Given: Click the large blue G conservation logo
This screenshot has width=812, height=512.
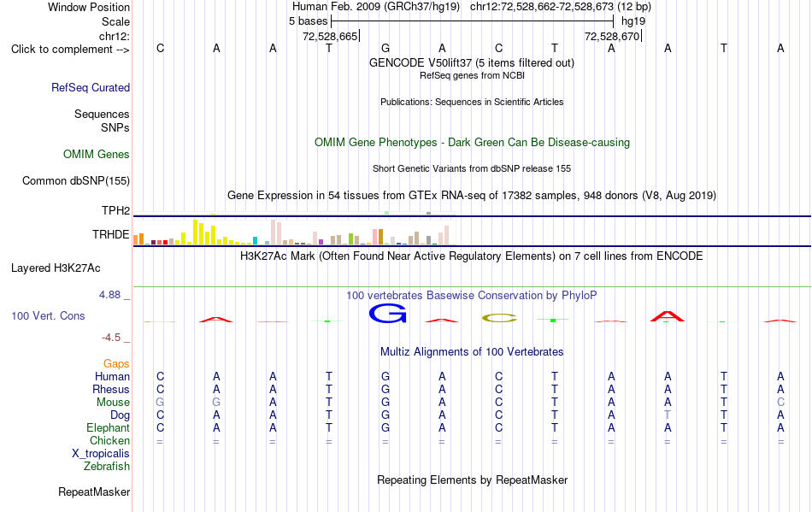Looking at the screenshot, I should [387, 314].
